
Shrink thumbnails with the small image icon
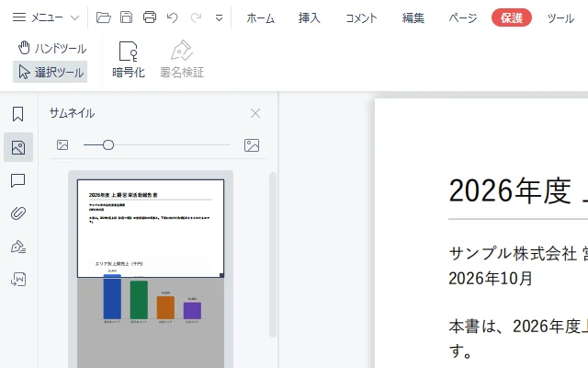62,145
